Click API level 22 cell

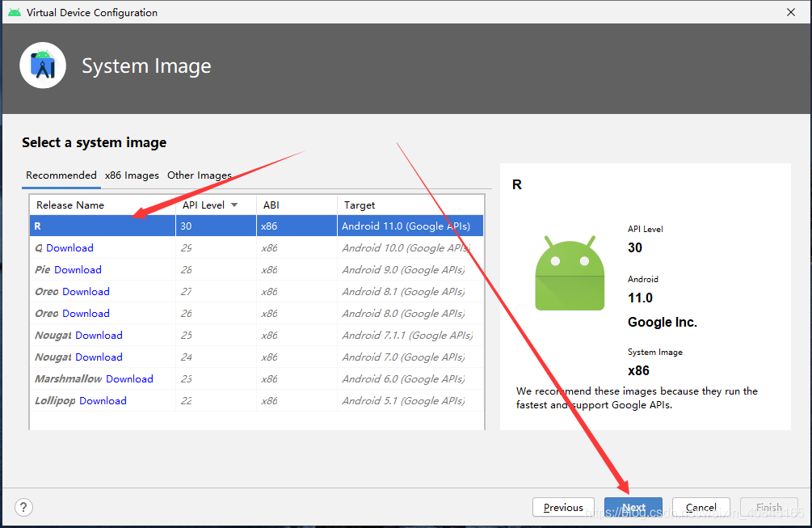[216, 400]
